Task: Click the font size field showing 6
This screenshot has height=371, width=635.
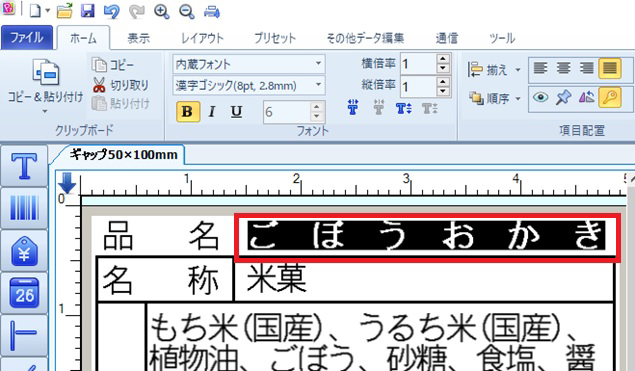Action: coord(286,112)
